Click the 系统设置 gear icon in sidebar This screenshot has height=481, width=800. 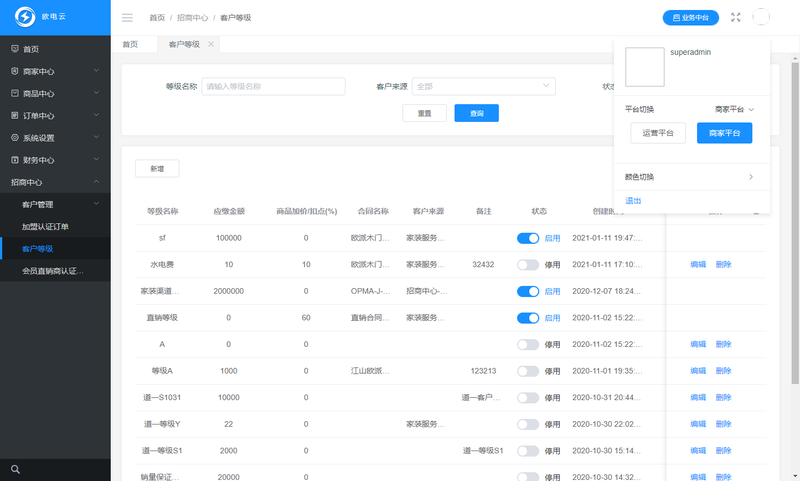(15, 138)
